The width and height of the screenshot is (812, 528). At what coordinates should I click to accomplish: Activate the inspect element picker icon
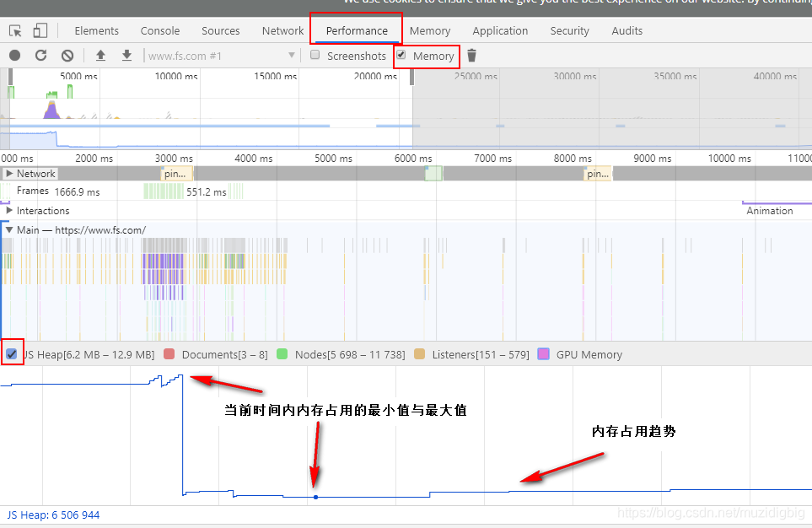[15, 31]
